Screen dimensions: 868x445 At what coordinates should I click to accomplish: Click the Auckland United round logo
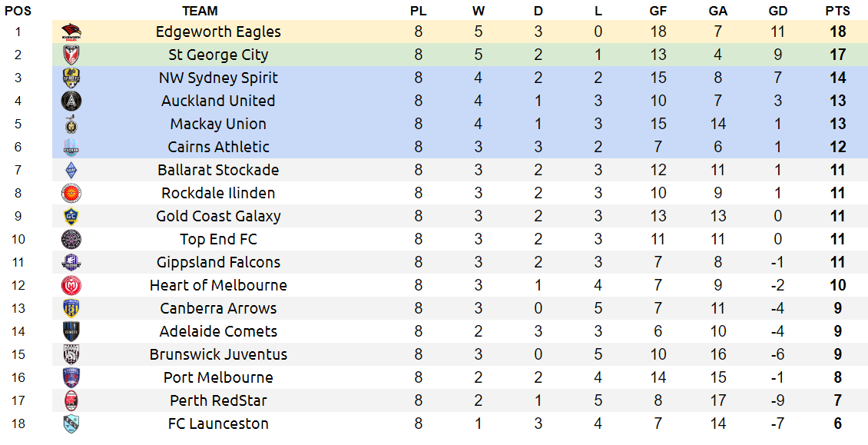(71, 101)
